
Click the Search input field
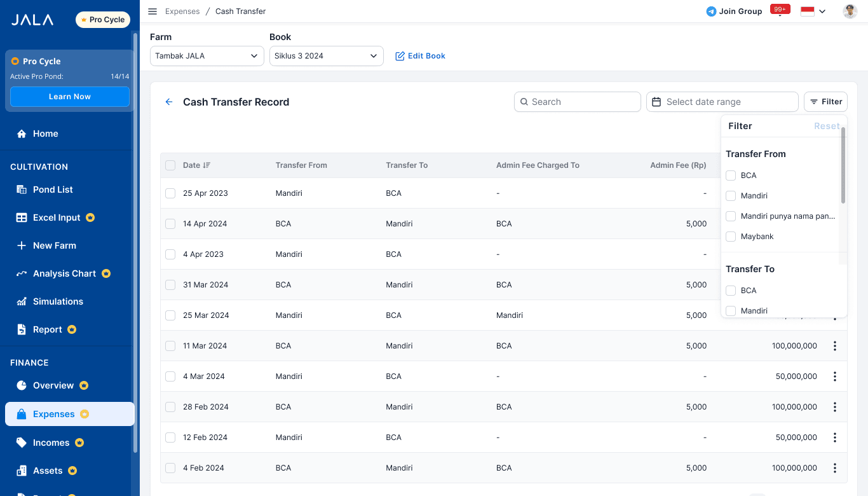(x=578, y=102)
